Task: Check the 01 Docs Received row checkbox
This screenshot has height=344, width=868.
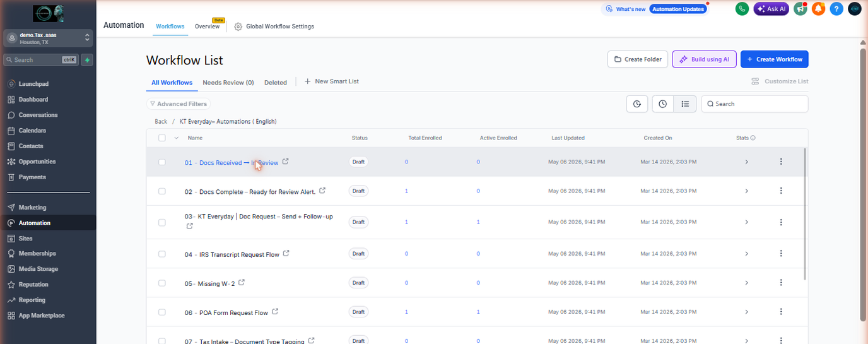Action: click(x=162, y=162)
